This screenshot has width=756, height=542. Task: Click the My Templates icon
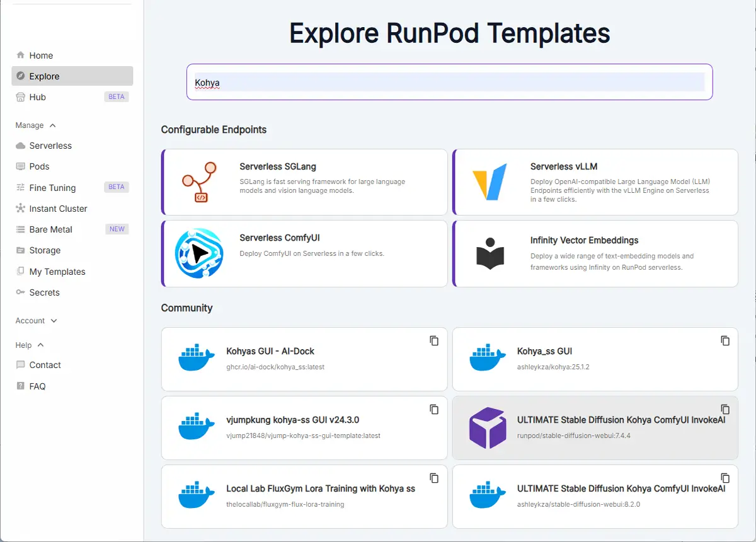(21, 272)
